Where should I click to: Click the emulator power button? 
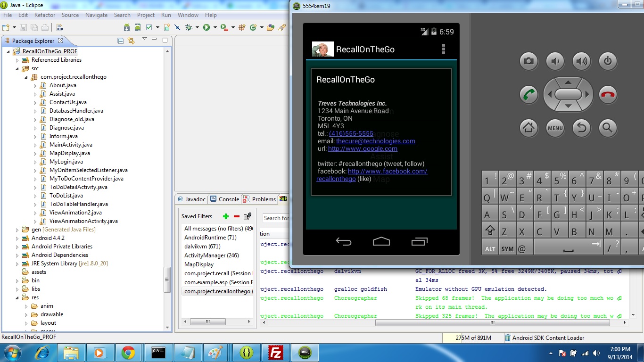(x=608, y=61)
